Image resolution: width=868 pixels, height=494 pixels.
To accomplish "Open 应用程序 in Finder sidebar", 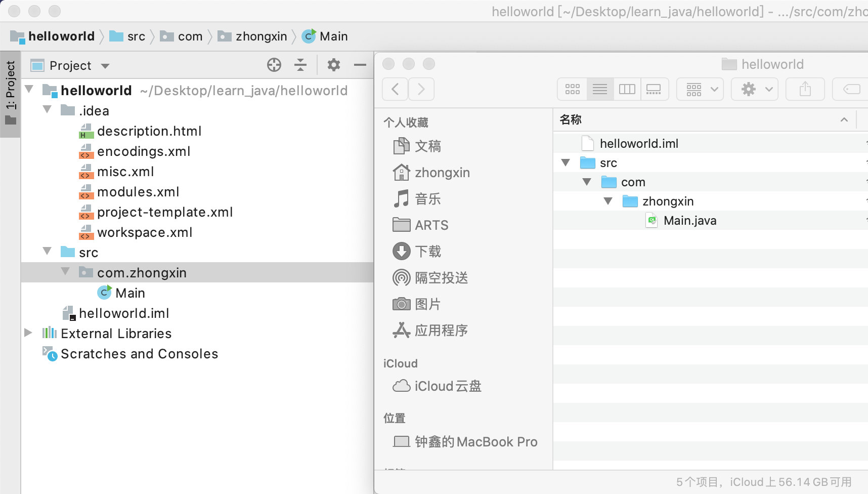I will click(430, 331).
